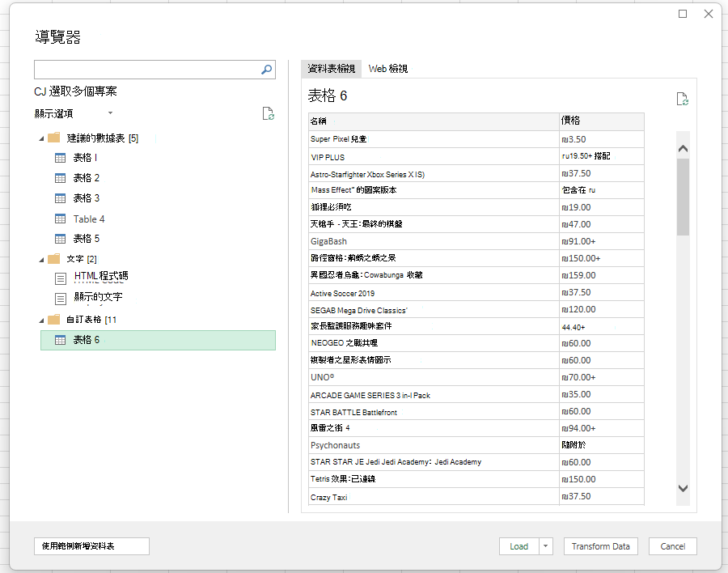The height and width of the screenshot is (573, 728).
Task: Click the table icon next to 表格 3
Action: (61, 198)
